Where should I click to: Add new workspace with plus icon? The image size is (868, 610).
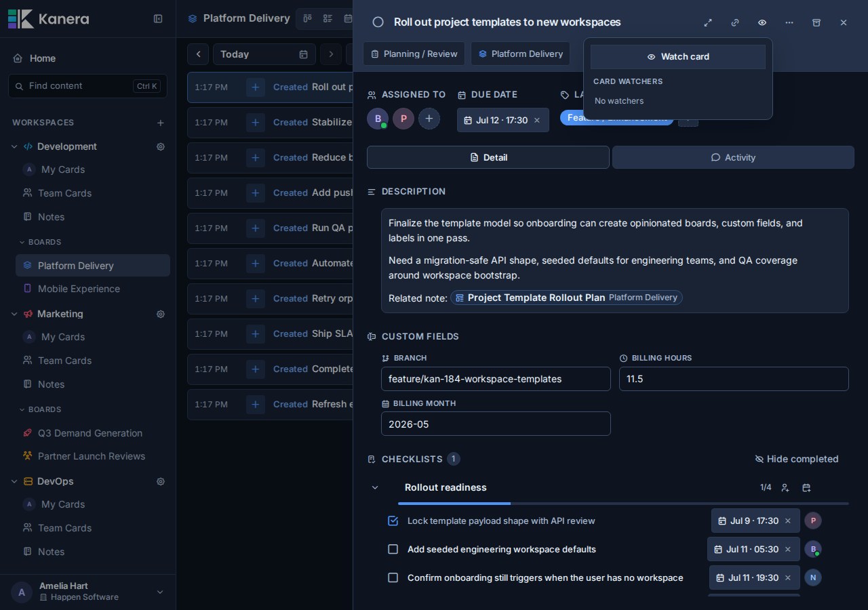coord(161,123)
